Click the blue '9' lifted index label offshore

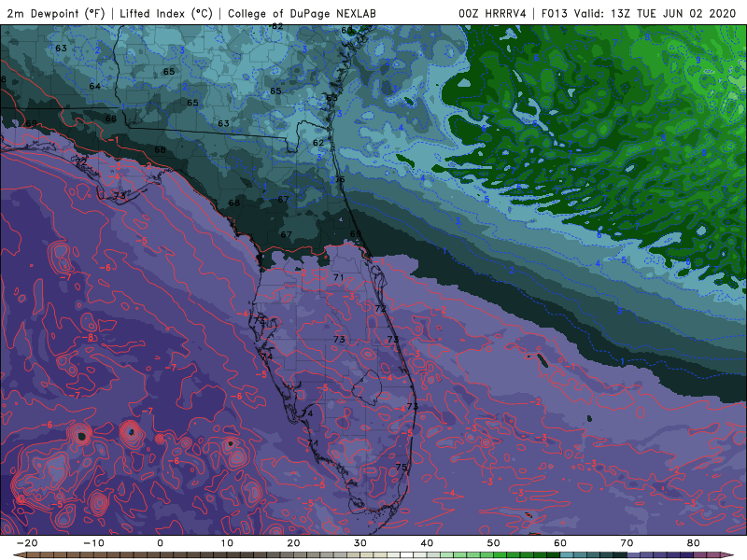698,60
